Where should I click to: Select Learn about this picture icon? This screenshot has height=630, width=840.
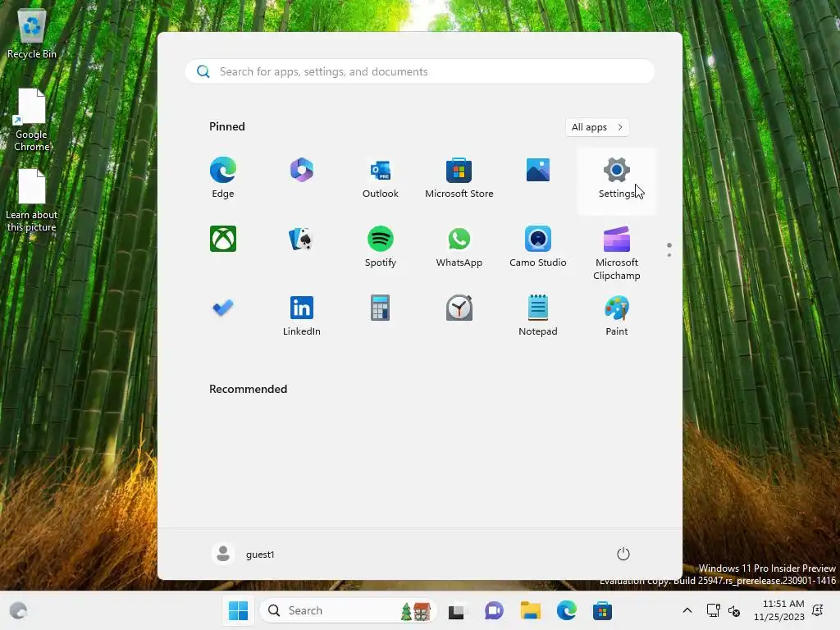pos(32,200)
